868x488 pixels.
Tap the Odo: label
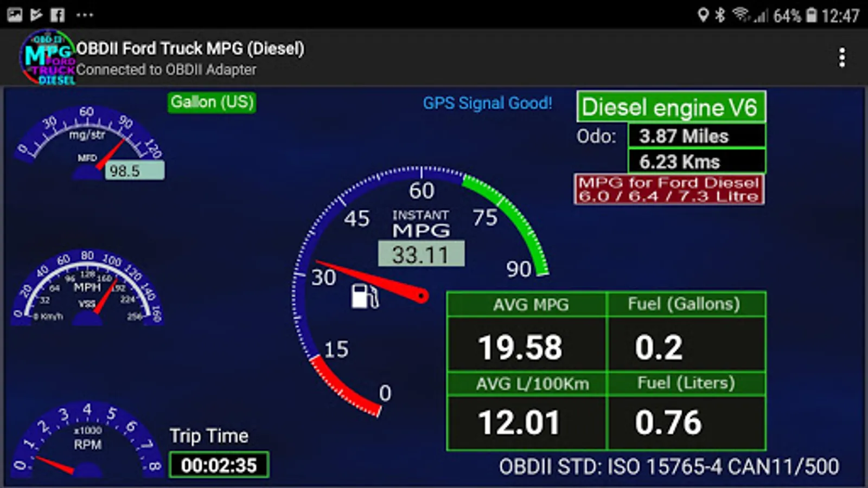point(596,136)
